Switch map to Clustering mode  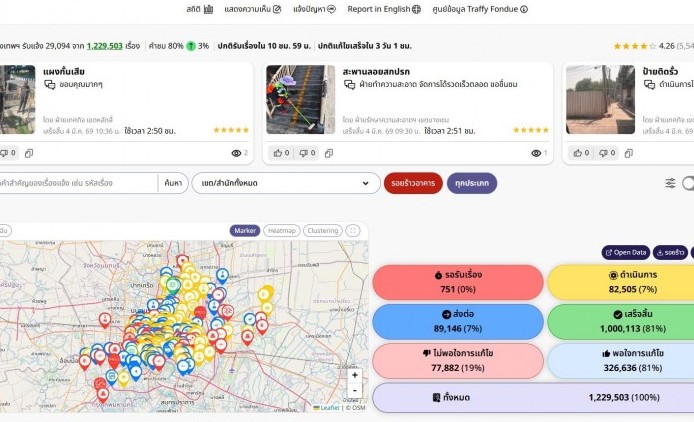point(322,230)
